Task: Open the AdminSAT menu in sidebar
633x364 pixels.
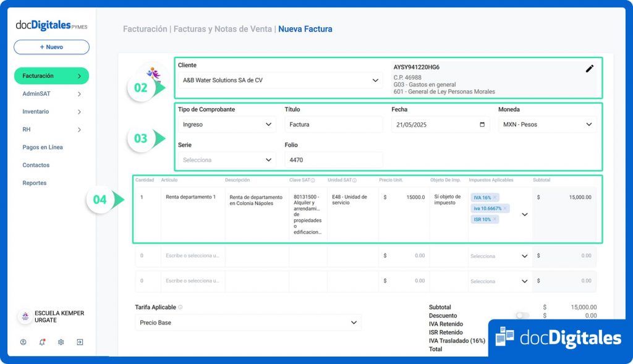Action: tap(51, 94)
